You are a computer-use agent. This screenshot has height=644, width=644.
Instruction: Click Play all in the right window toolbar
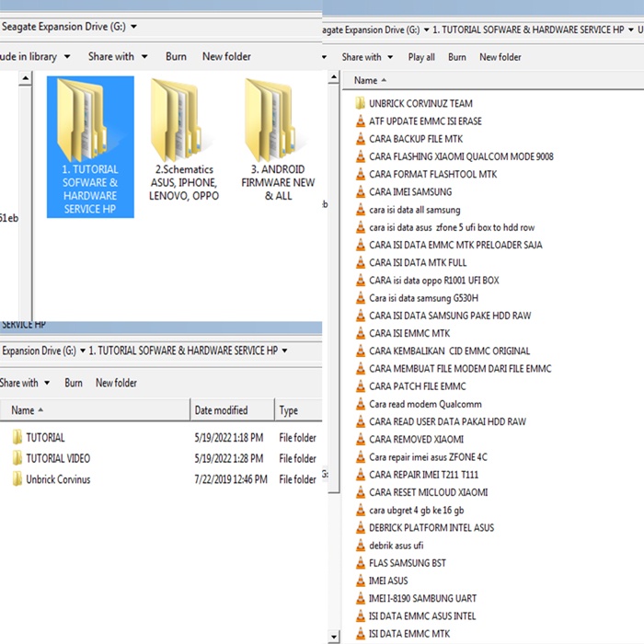[421, 57]
